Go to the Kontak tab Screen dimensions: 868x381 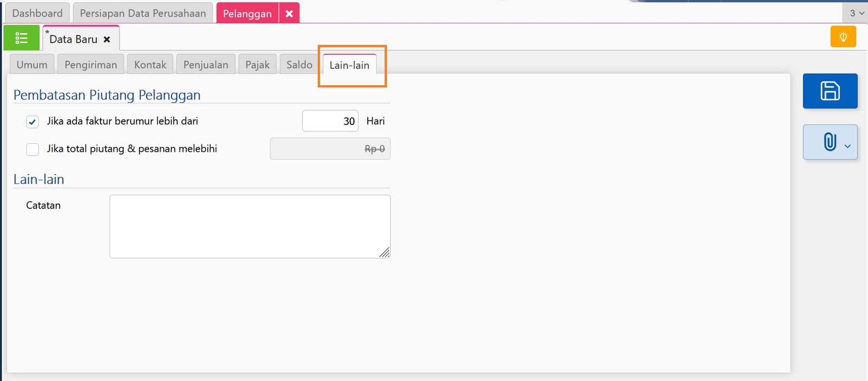[150, 65]
